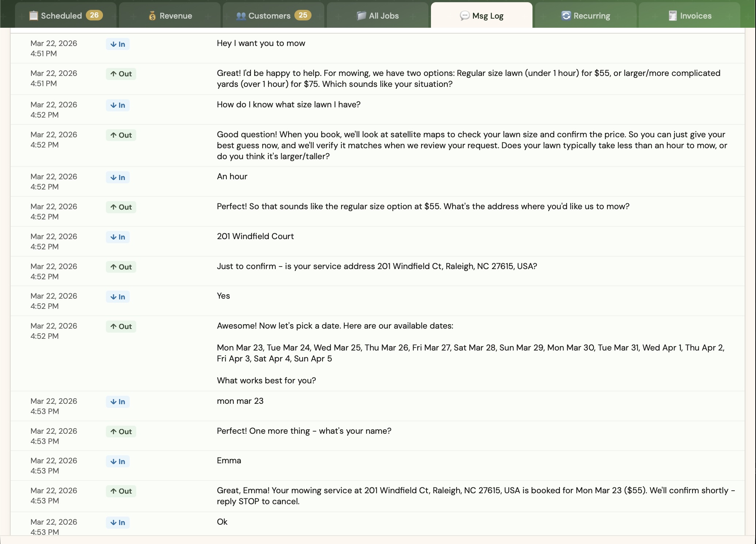This screenshot has width=756, height=544.
Task: Click the '25' count badge on Customers
Action: coord(302,15)
